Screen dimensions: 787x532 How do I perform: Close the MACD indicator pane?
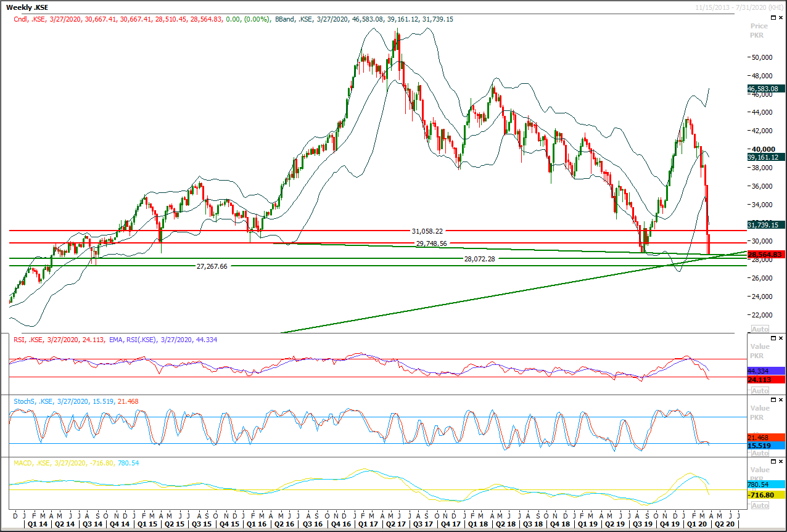click(781, 462)
